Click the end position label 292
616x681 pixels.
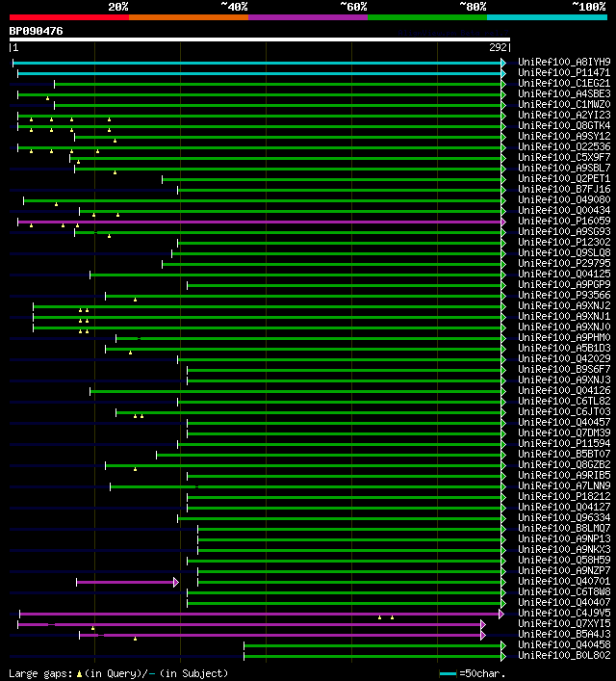(498, 47)
